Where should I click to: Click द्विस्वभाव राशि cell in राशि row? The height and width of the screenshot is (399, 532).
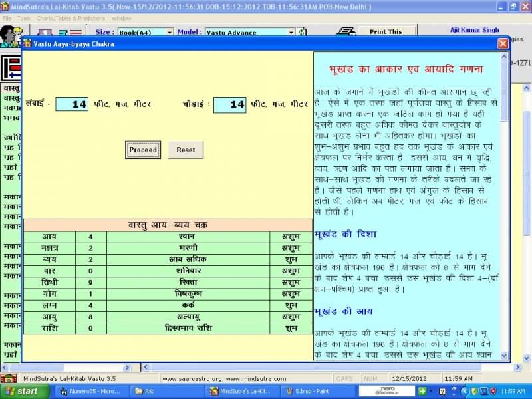point(188,328)
